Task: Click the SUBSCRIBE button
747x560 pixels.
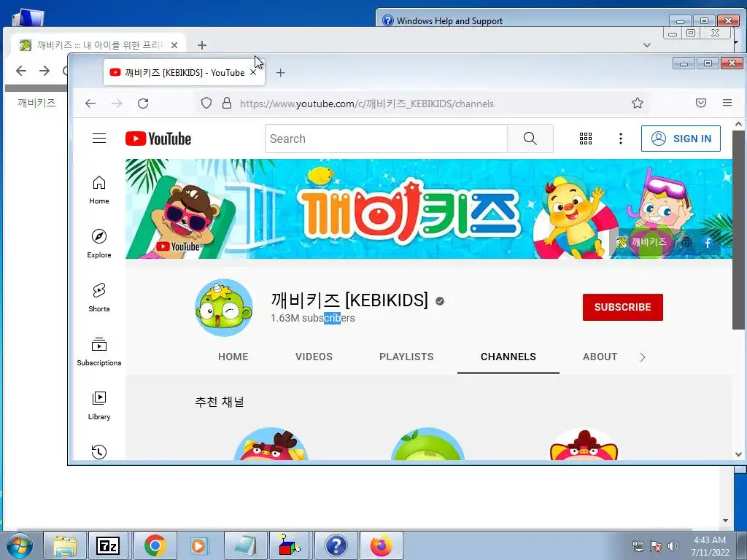Action: point(623,307)
